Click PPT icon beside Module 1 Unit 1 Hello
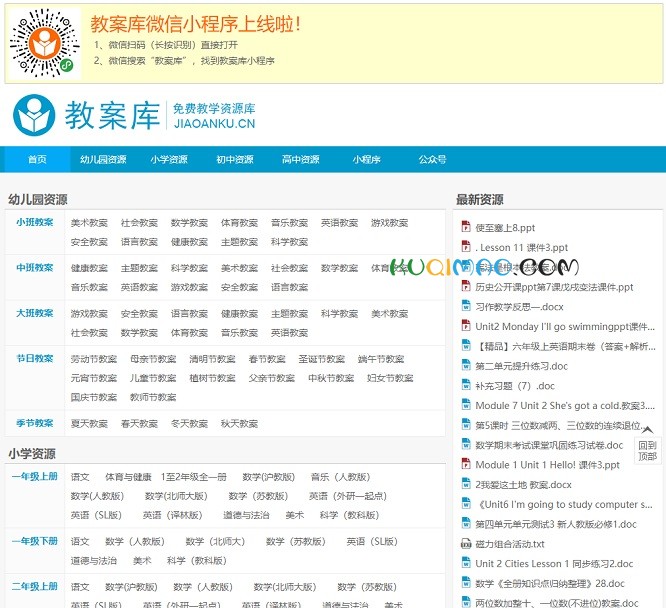 466,464
